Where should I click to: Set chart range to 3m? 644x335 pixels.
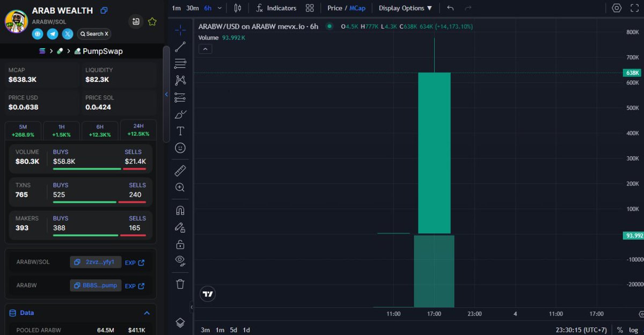click(x=205, y=330)
